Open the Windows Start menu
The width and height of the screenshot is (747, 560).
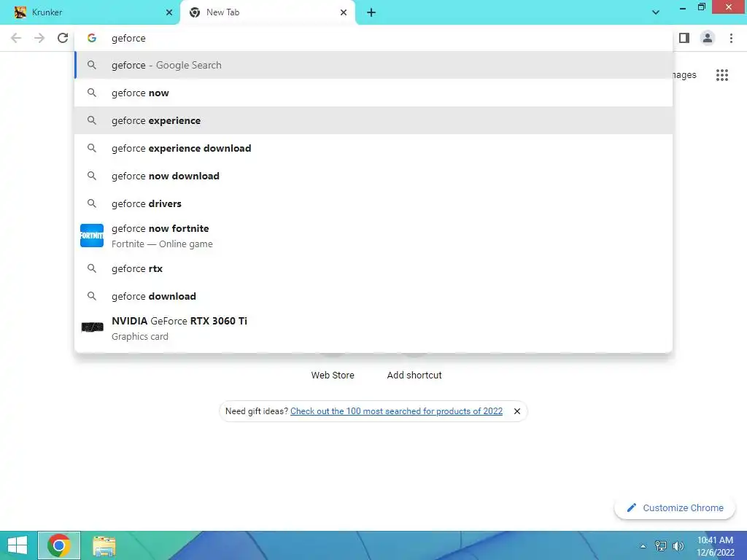pyautogui.click(x=18, y=545)
